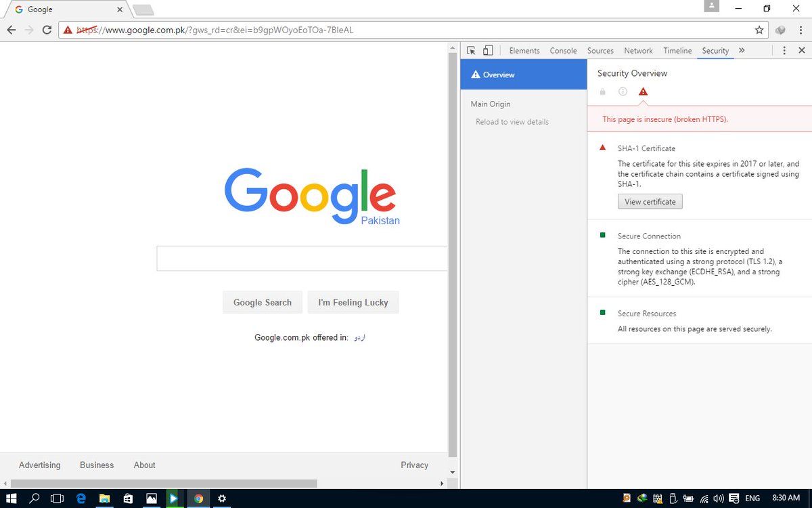Open the Windows Store taskbar icon
The height and width of the screenshot is (508, 812).
(128, 499)
